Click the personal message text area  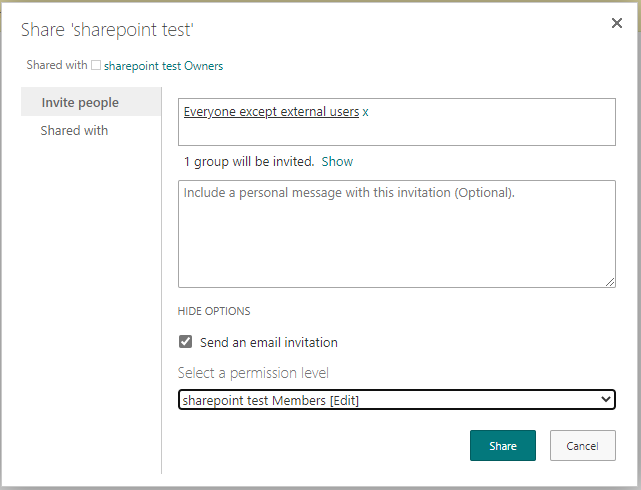tap(397, 234)
